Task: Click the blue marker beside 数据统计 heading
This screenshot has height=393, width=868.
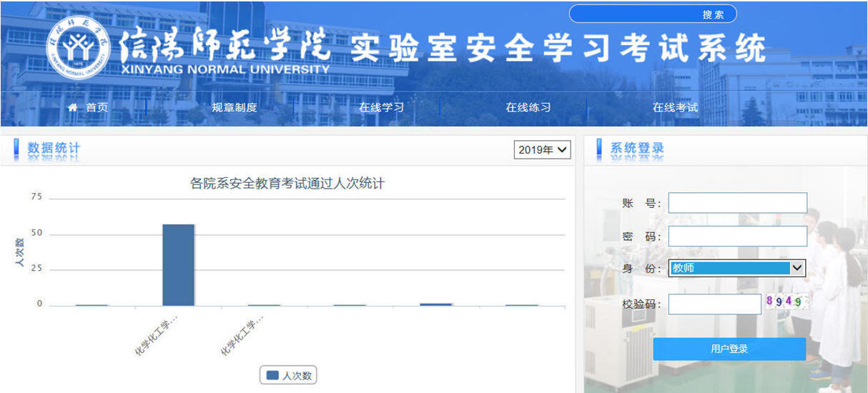Action: [x=16, y=149]
